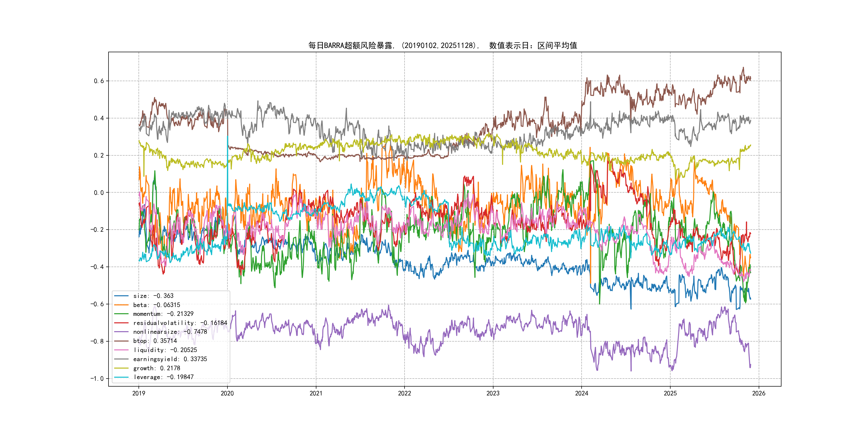Click the size legend blue line swatch
Viewport: 868px width, 434px height.
[121, 296]
